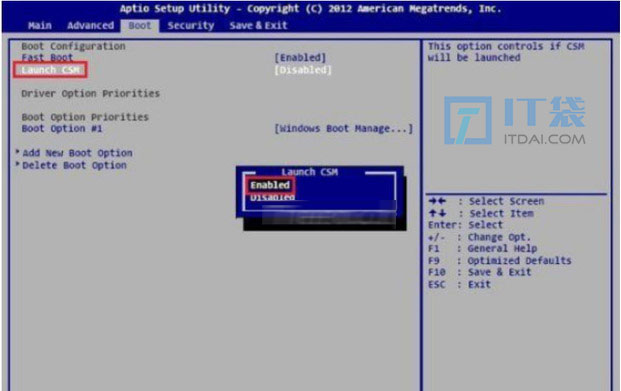Screen dimensions: 621x391
Task: Open the Main tab
Action: (40, 26)
